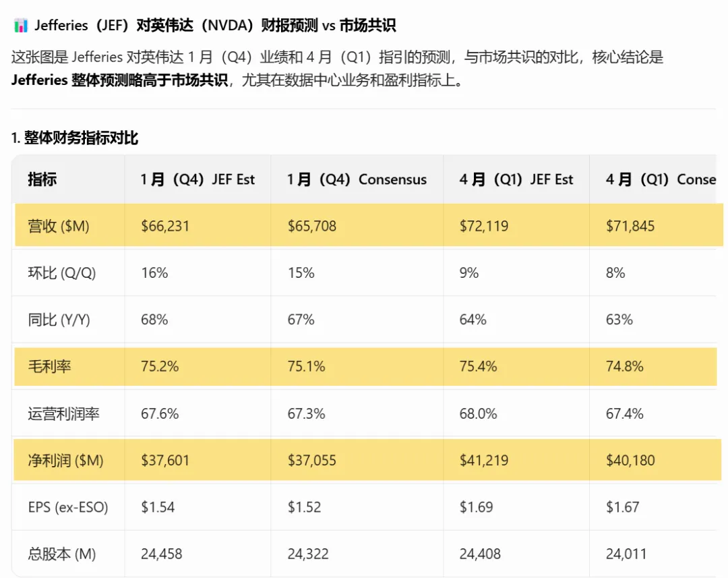Click the 64% Y/Y cell
The image size is (728, 578).
tap(473, 320)
